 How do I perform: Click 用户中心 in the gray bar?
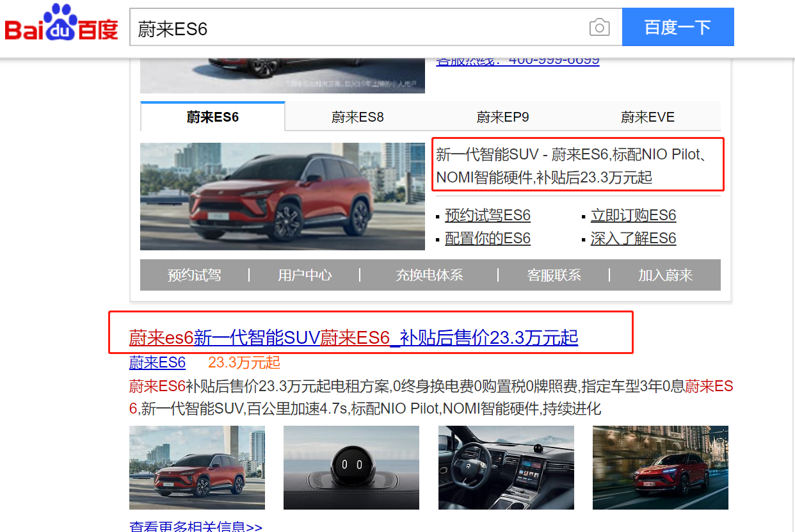tap(305, 275)
